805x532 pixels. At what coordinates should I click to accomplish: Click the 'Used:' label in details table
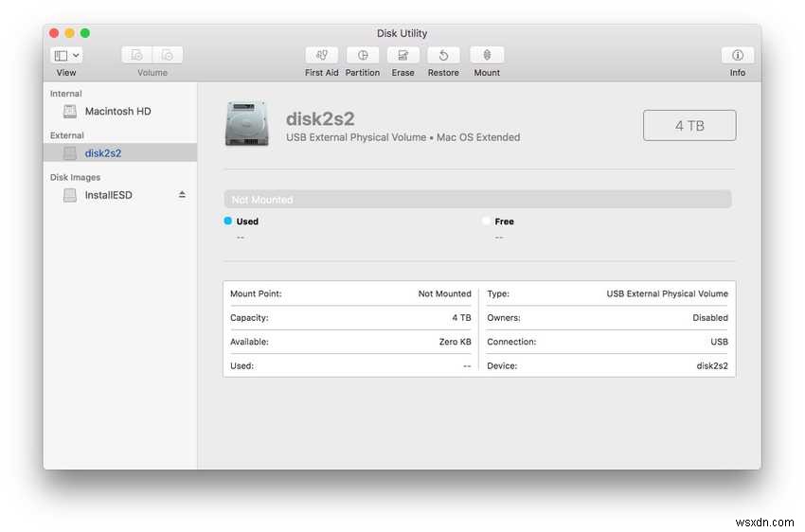click(x=241, y=365)
